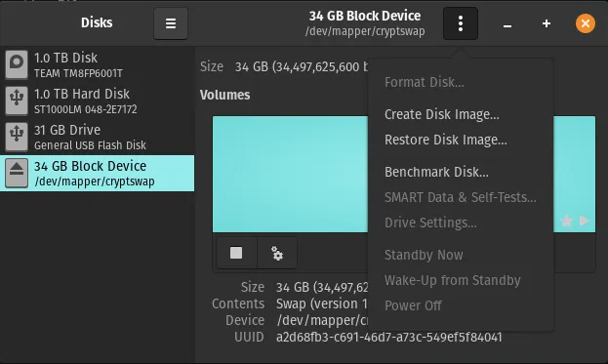Select the 34 GB Block Device cryptswap

pos(97,173)
